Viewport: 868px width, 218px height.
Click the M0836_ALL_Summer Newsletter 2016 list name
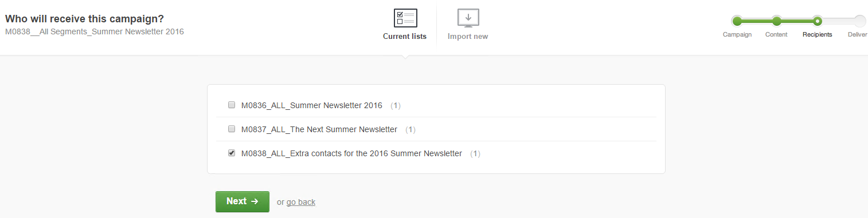click(x=312, y=105)
